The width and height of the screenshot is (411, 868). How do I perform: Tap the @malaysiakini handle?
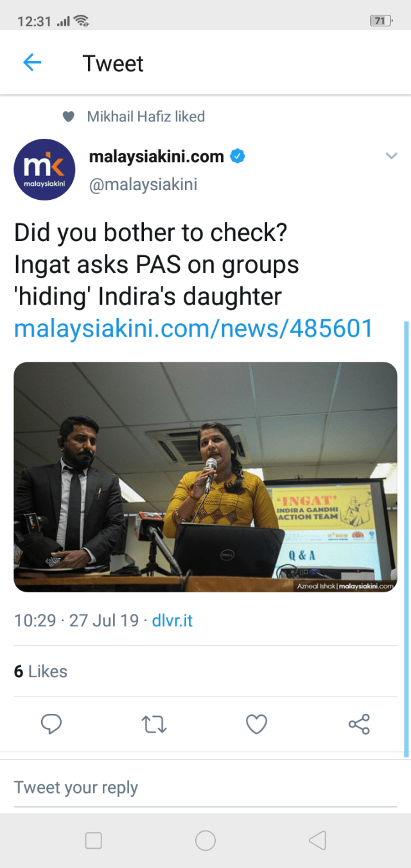[143, 185]
